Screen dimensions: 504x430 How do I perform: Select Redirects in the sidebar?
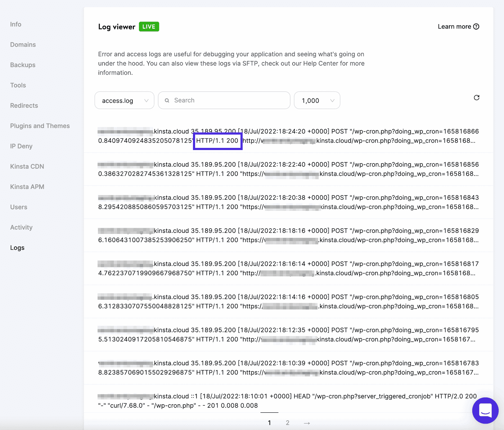coord(24,105)
